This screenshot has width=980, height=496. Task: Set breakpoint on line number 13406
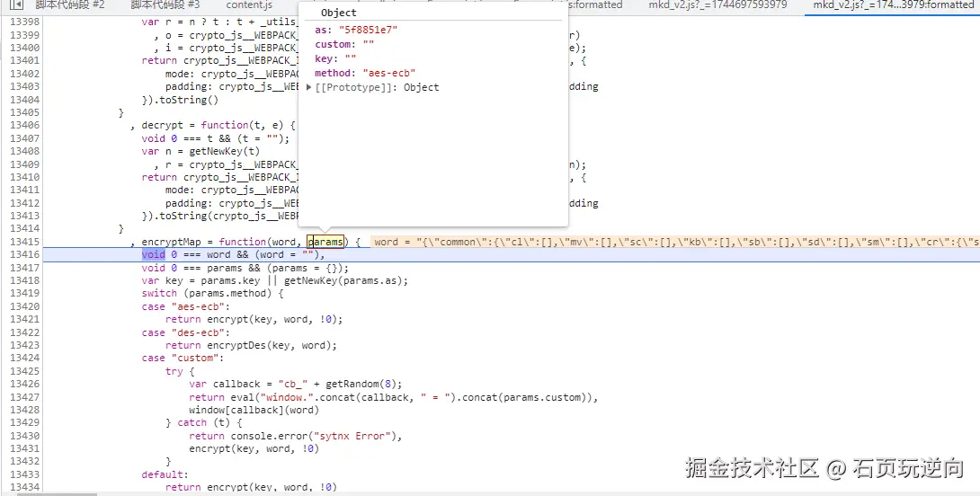25,125
